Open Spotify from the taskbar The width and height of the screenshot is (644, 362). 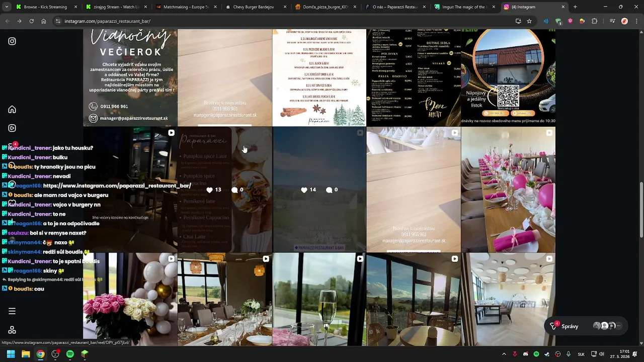(x=70, y=354)
